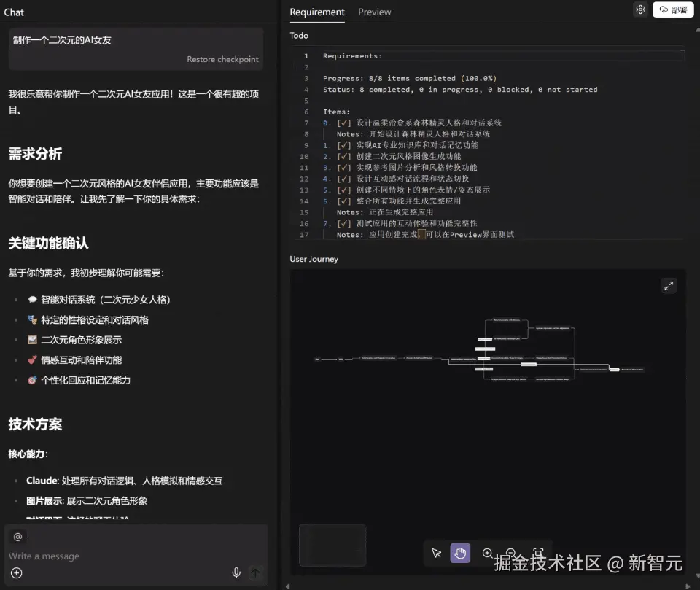Toggle the checkbox on task 7 测试应用
The height and width of the screenshot is (590, 700).
[x=343, y=223]
